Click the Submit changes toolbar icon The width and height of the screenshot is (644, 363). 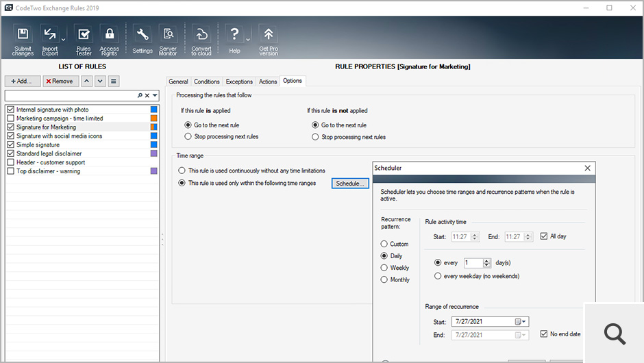[23, 40]
